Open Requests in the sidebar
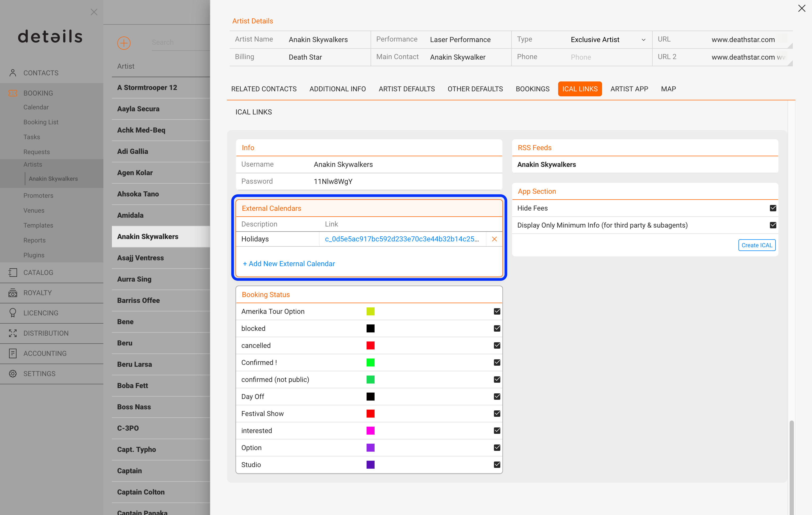 pos(36,152)
